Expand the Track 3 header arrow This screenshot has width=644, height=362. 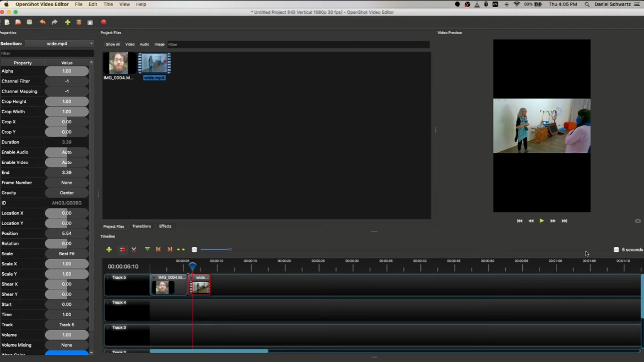107,327
